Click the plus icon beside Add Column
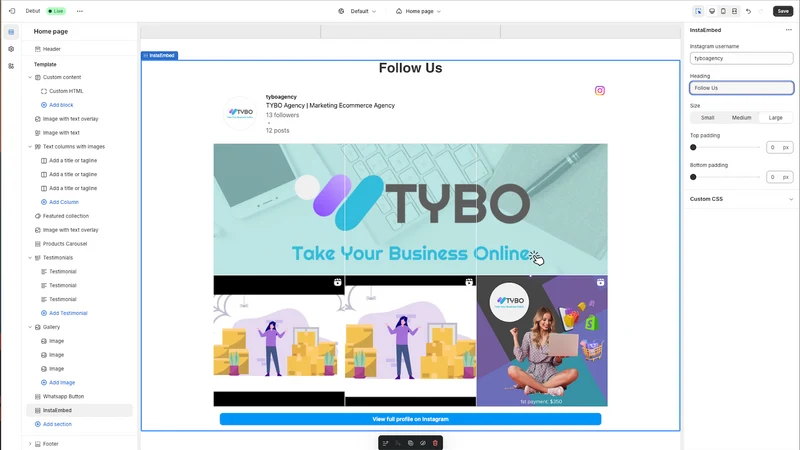The width and height of the screenshot is (800, 450). [x=44, y=202]
